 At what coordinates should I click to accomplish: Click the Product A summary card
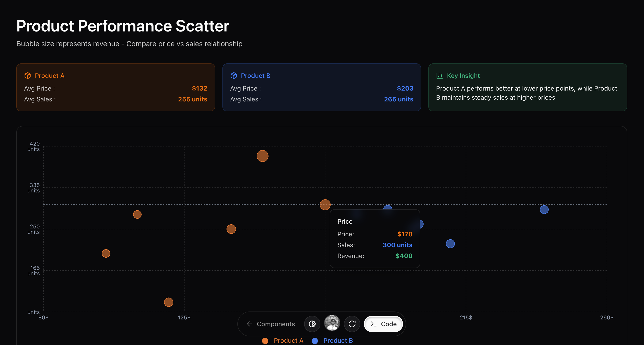coord(115,87)
